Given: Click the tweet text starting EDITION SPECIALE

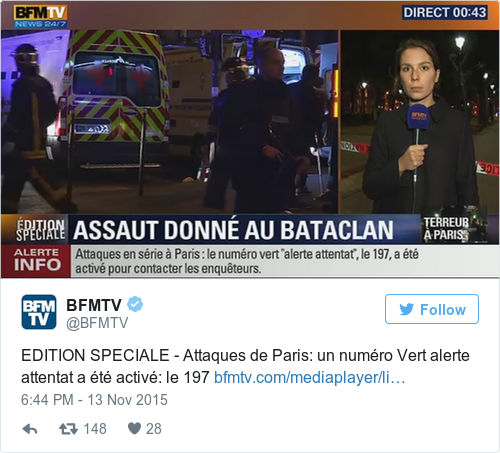Looking at the screenshot, I should coord(245,366).
